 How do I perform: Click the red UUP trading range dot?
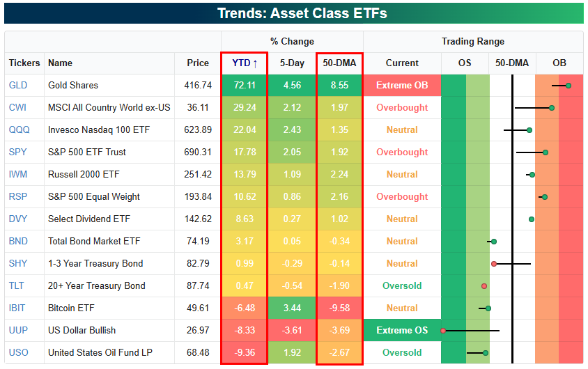[x=443, y=330]
